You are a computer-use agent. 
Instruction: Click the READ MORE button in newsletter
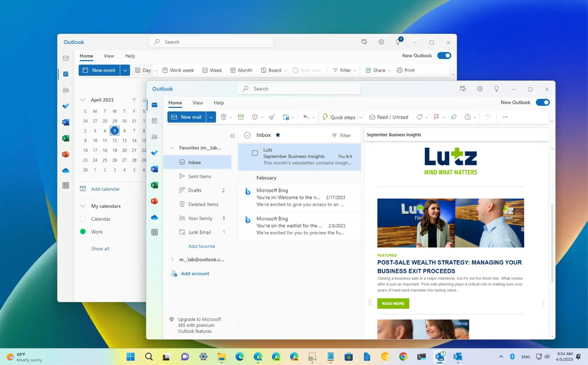pyautogui.click(x=393, y=304)
